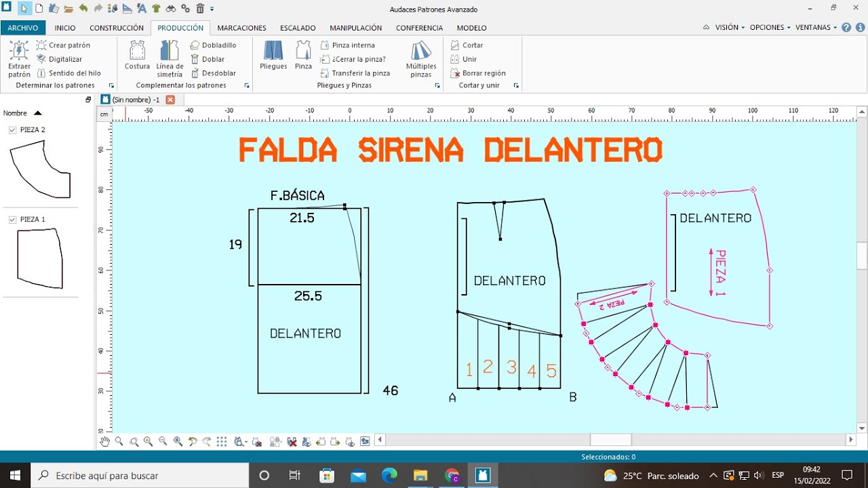Click the zoom in magnifier

(148, 441)
